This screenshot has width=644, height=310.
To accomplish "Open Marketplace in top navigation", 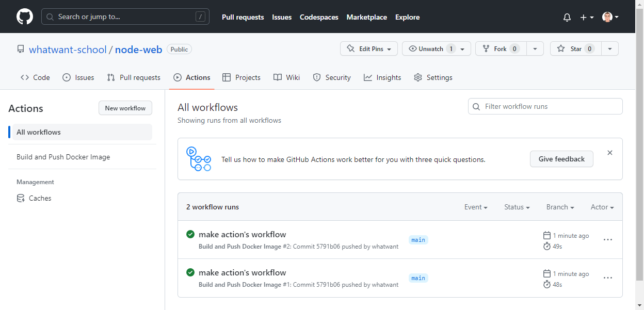I will click(366, 17).
